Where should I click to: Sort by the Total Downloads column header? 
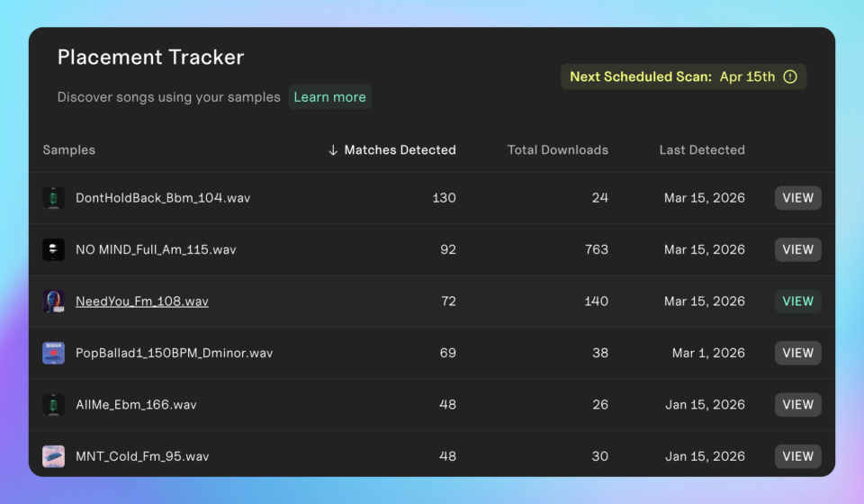[x=558, y=149]
